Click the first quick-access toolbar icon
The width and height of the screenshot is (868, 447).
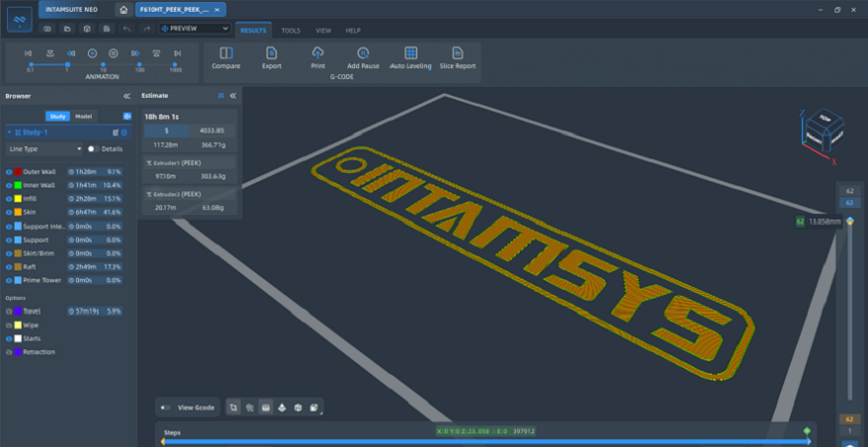coord(47,29)
